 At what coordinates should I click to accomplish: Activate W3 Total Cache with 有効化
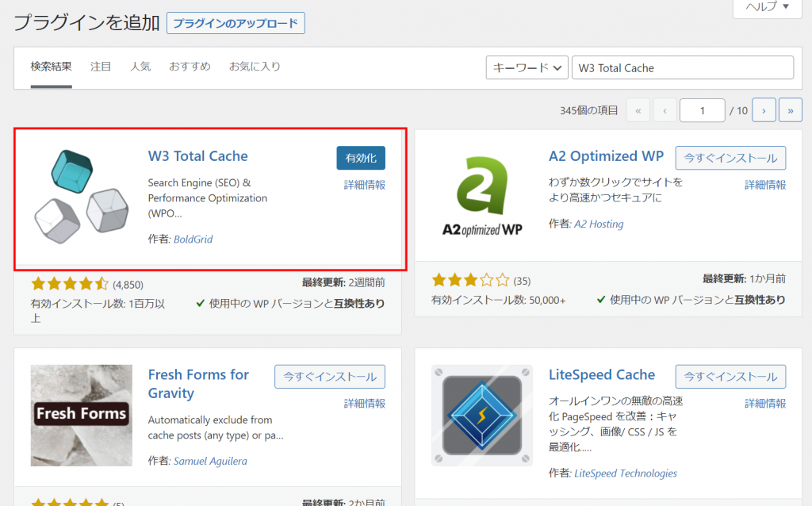pyautogui.click(x=361, y=158)
